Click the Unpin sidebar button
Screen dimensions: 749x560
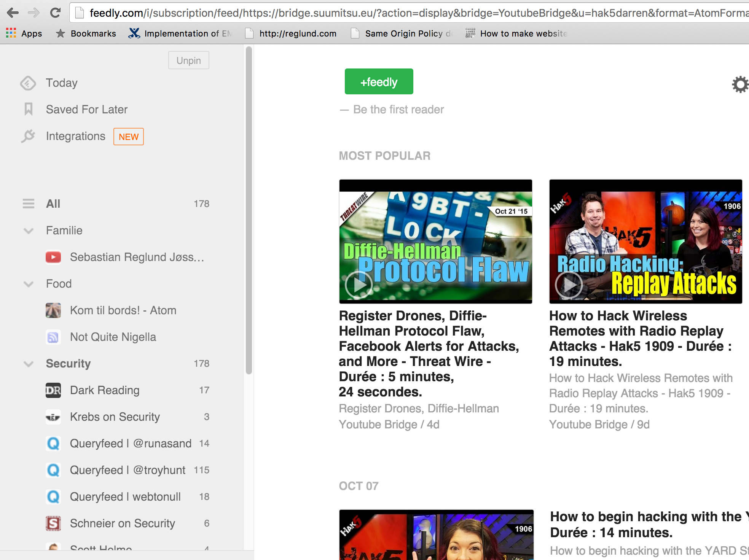[x=189, y=60]
